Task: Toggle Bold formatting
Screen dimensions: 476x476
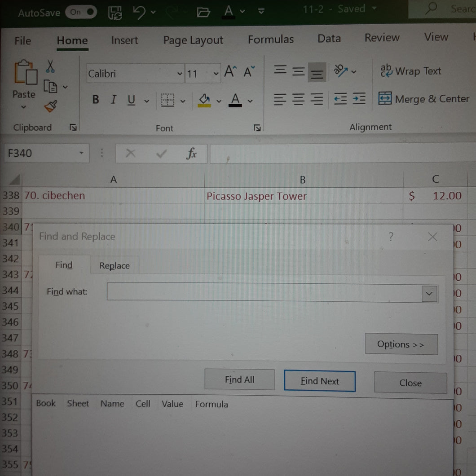Action: click(x=96, y=100)
